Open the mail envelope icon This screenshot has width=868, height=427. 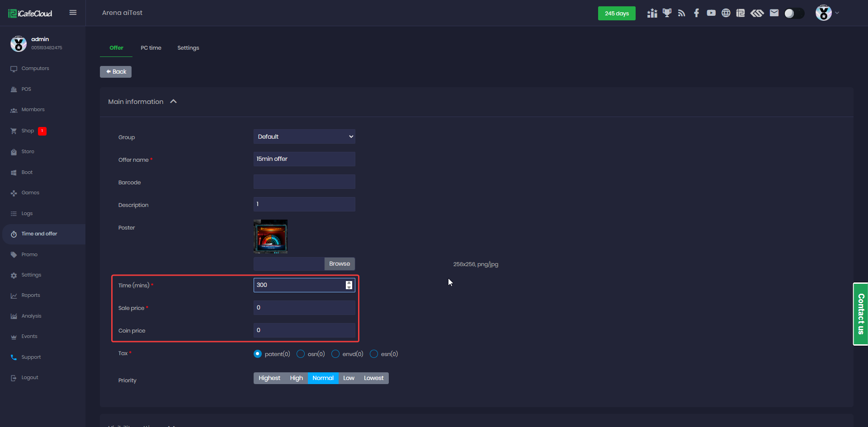click(x=774, y=13)
